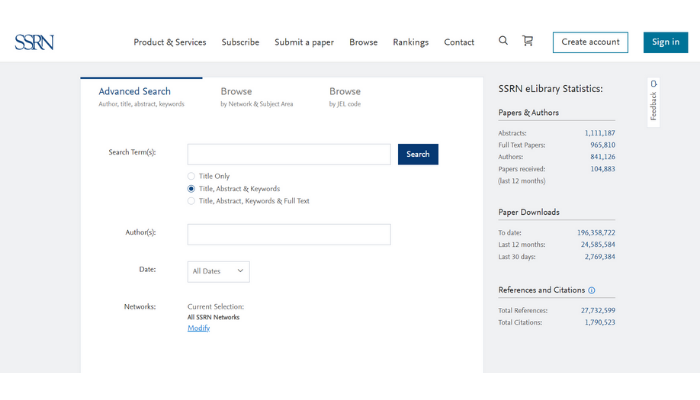Open the Browse navigation item

(x=363, y=42)
